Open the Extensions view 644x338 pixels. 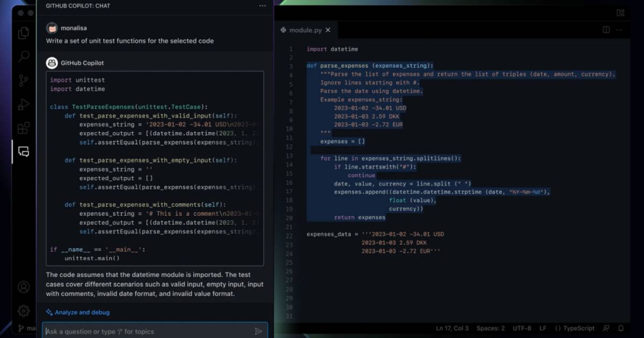(x=23, y=129)
